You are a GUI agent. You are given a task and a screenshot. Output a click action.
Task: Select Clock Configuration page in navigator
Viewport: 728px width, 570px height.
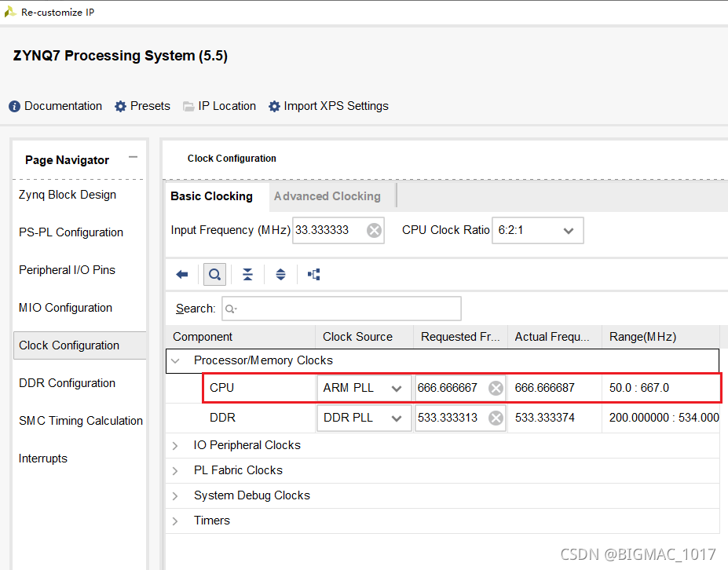[80, 345]
